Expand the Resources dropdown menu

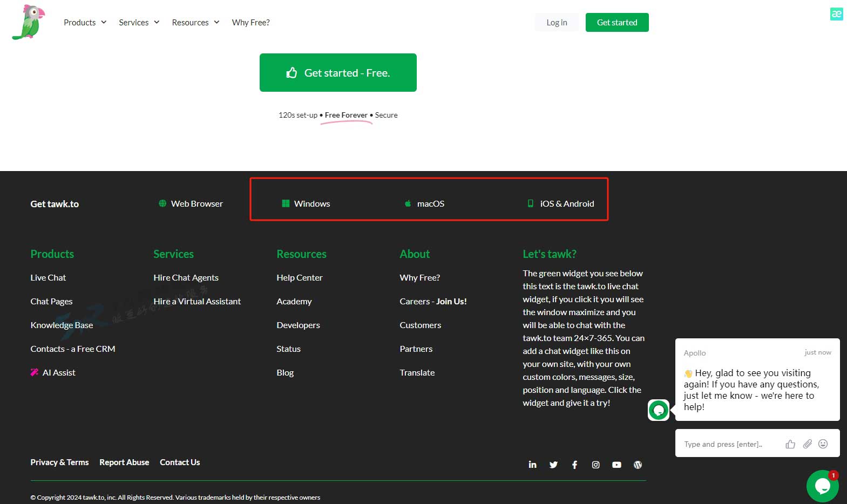click(x=195, y=22)
